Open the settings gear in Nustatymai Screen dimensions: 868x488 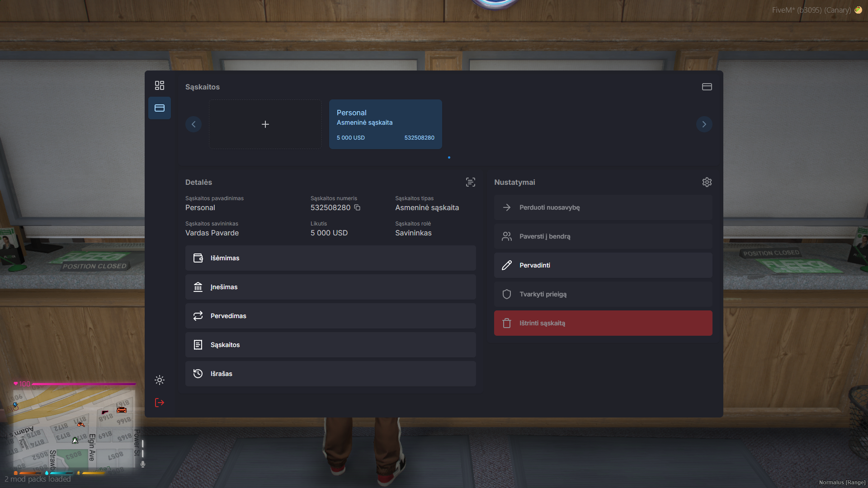707,182
